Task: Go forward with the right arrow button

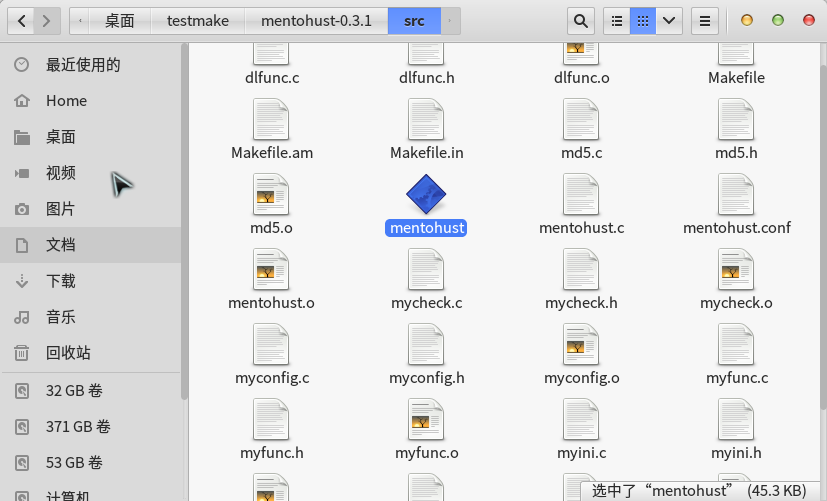Action: 47,21
